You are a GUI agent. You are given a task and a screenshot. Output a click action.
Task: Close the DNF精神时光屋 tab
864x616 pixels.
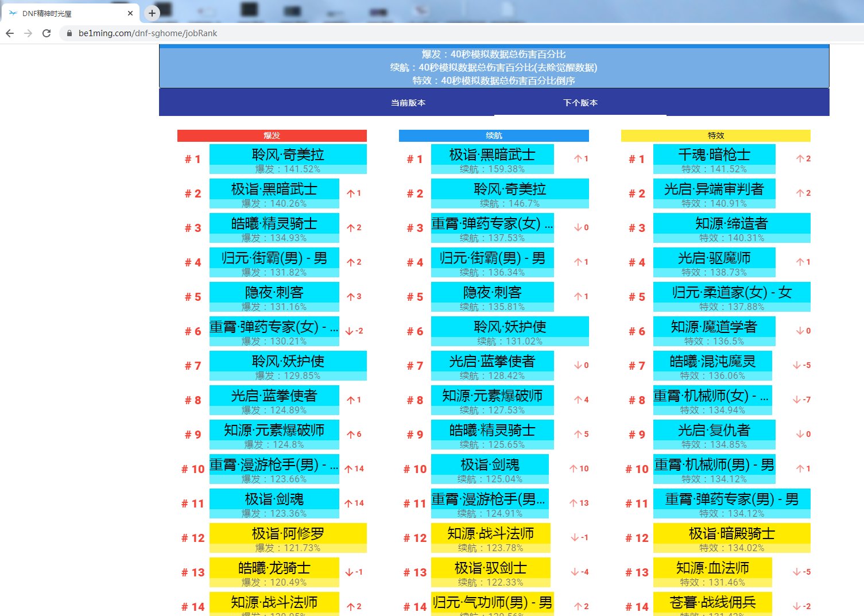coord(130,13)
